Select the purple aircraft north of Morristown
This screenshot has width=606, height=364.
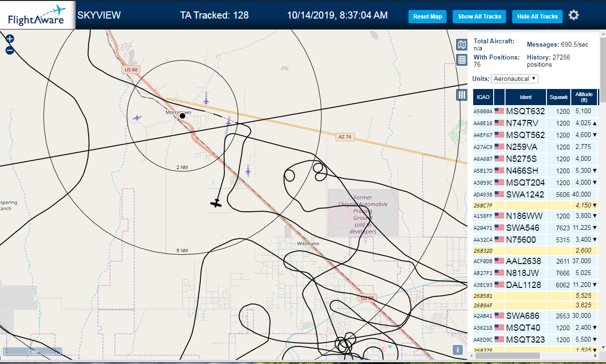pyautogui.click(x=206, y=100)
